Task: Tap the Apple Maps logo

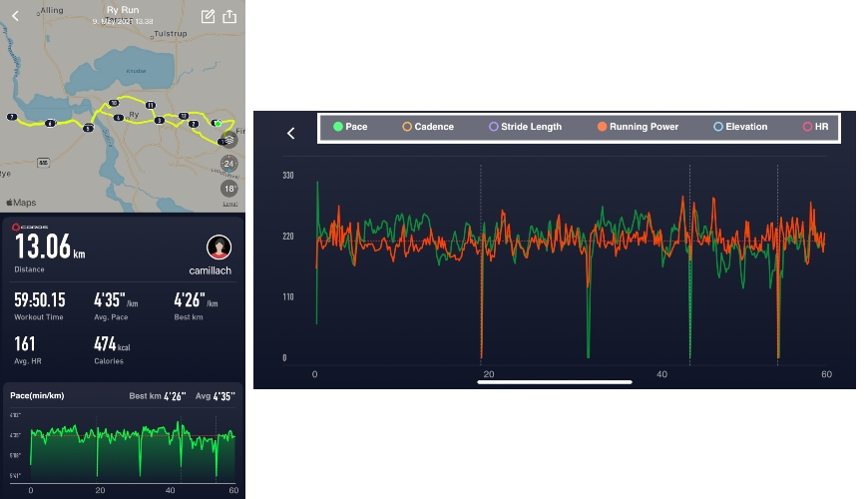Action: click(x=21, y=203)
